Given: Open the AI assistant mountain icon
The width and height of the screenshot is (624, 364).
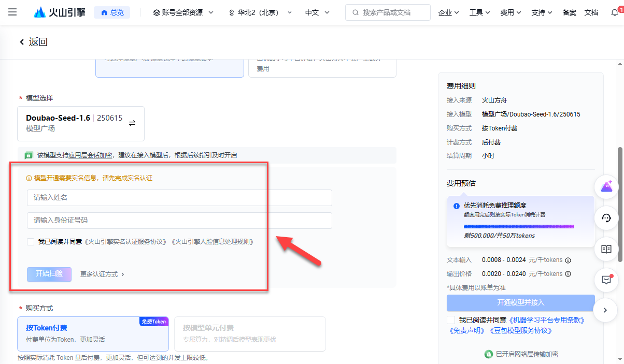Looking at the screenshot, I should tap(606, 186).
